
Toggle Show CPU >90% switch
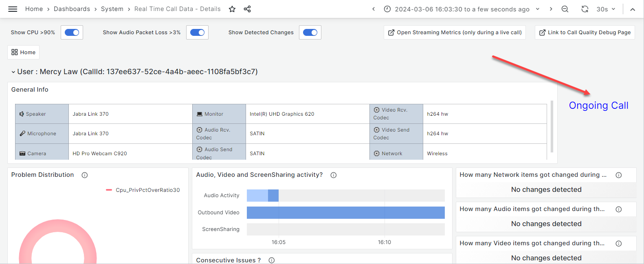tap(72, 33)
